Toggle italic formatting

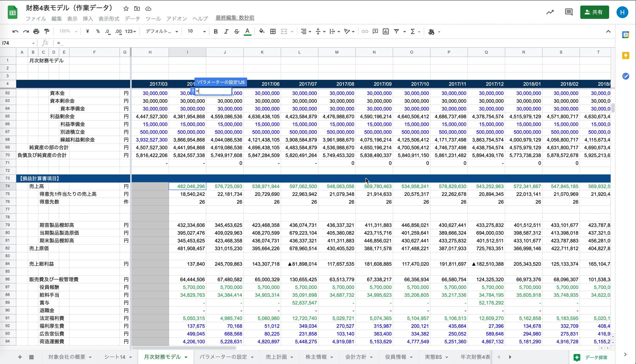tap(226, 31)
